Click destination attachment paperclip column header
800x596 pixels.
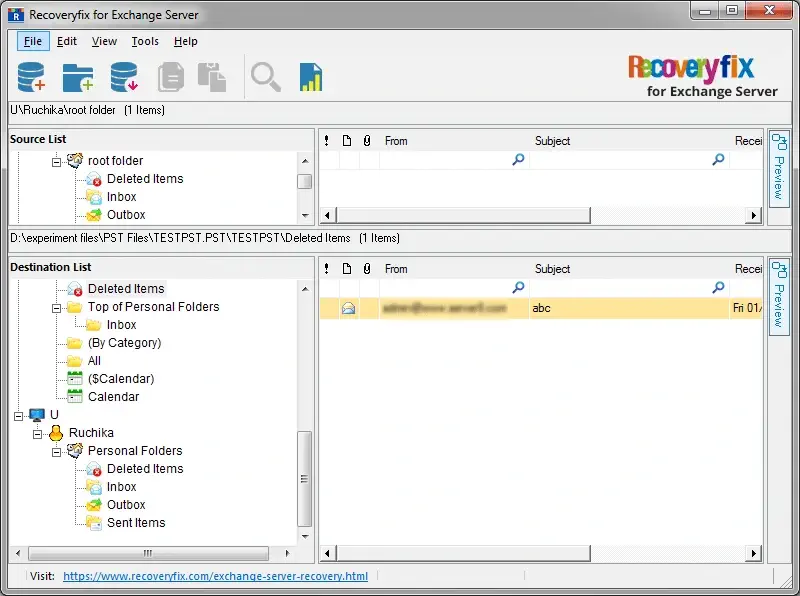(367, 269)
